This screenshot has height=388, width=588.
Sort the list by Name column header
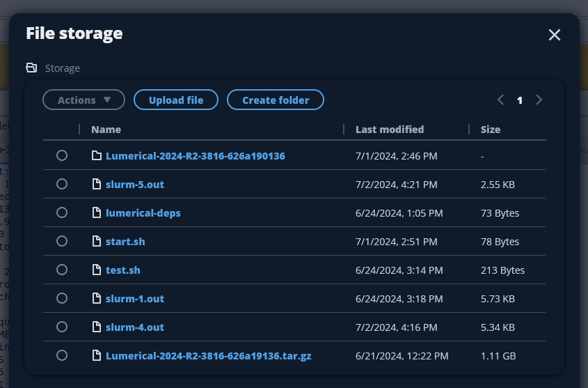pos(106,129)
